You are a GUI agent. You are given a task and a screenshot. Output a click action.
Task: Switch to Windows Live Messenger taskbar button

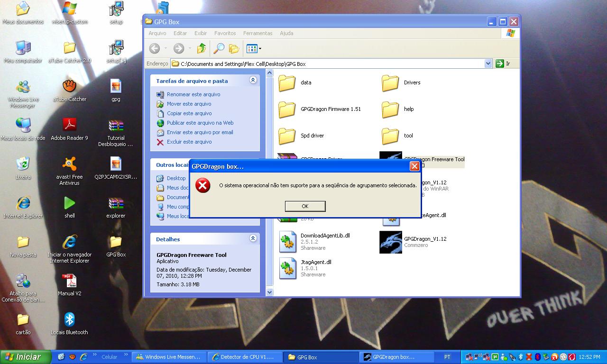[168, 357]
